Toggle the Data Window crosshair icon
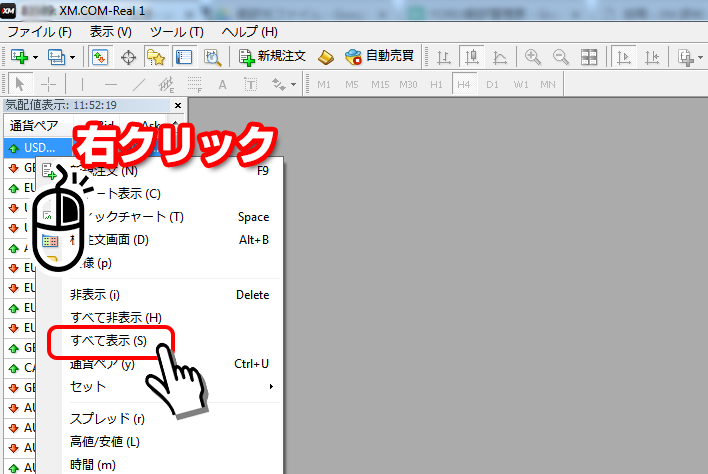The height and width of the screenshot is (474, 708). [x=128, y=57]
